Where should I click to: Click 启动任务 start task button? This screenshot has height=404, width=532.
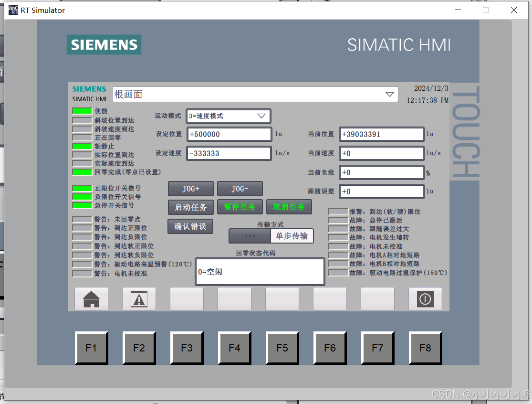pyautogui.click(x=191, y=207)
